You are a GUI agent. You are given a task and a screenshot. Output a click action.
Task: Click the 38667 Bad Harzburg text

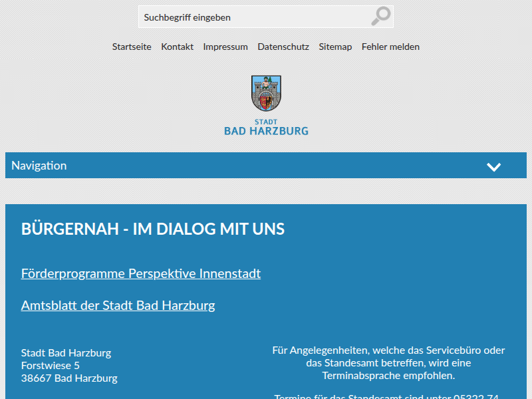pos(69,378)
